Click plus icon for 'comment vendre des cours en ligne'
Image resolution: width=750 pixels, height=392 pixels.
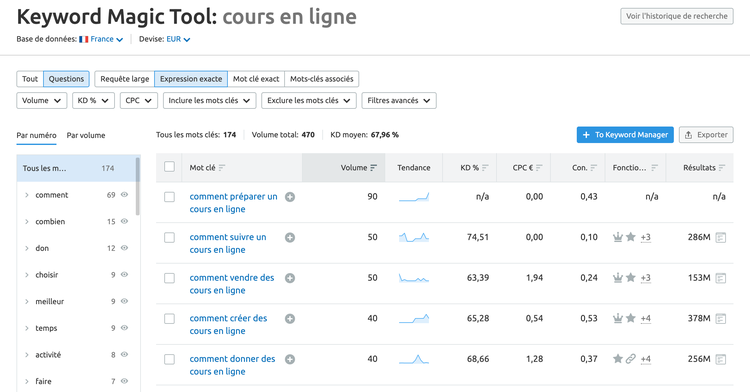pos(290,278)
